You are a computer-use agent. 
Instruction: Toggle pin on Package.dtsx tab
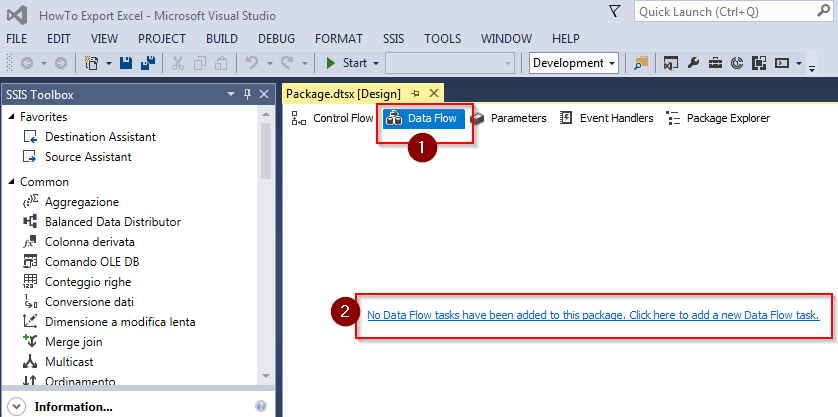pyautogui.click(x=415, y=94)
